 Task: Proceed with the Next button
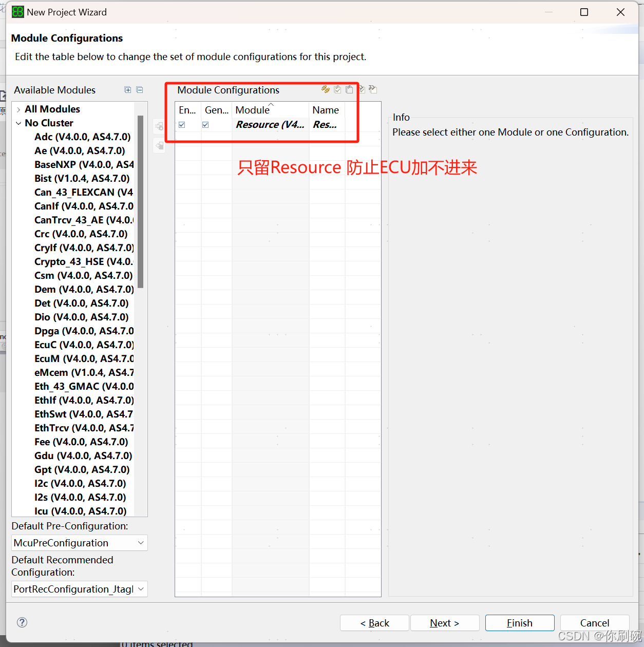coord(445,623)
